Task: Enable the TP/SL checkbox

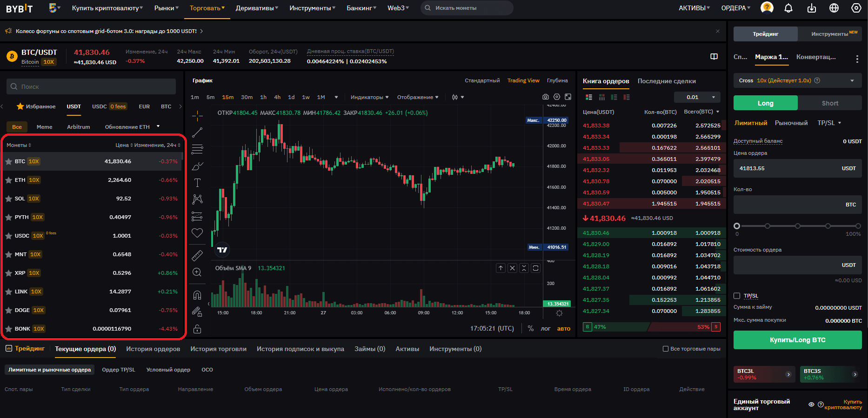Action: (x=737, y=296)
